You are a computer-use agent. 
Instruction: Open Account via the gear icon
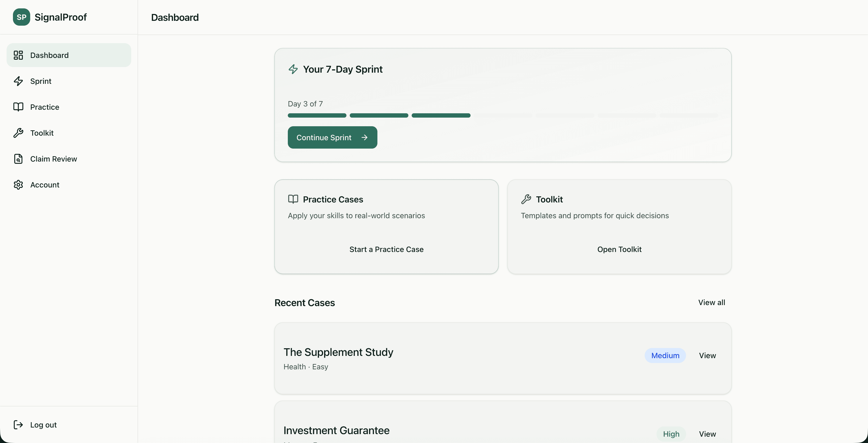click(19, 184)
